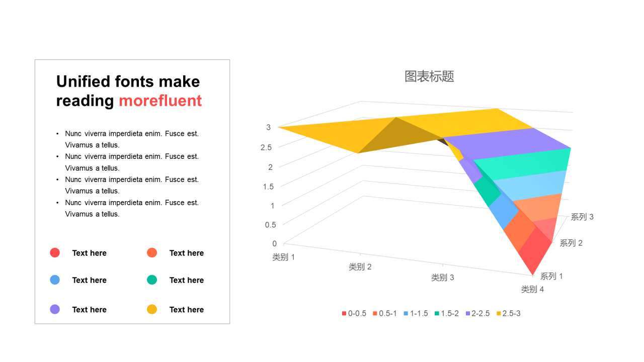Click the 2-2.5 legend entry
644x362 pixels.
tap(478, 313)
